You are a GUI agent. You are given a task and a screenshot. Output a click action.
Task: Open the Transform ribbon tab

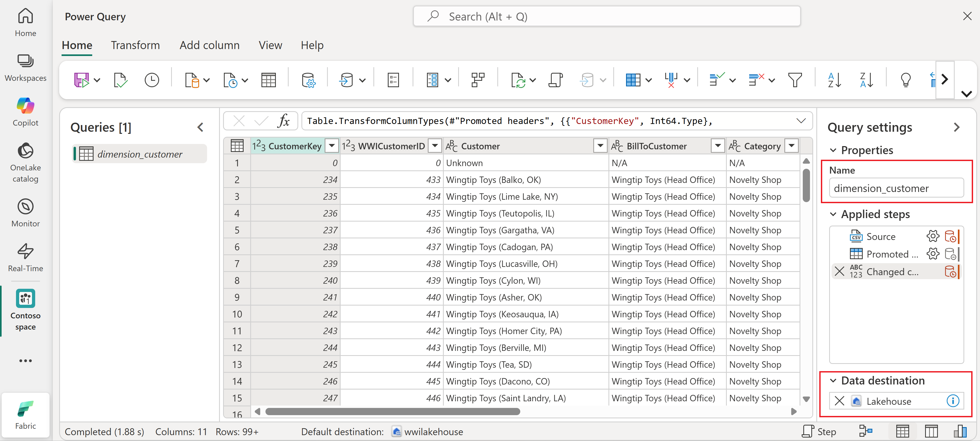pos(135,45)
